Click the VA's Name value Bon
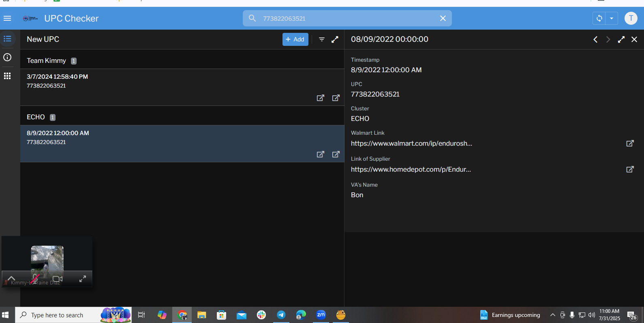 [x=357, y=195]
